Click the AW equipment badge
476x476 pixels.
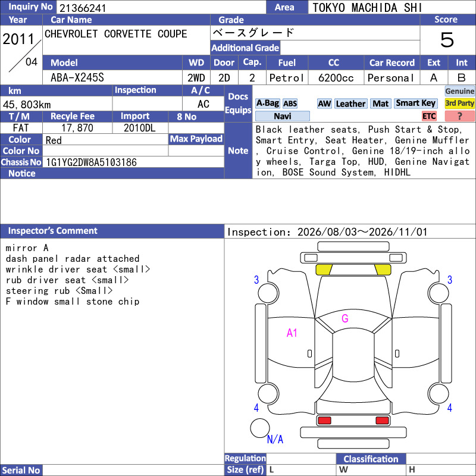[x=324, y=104]
